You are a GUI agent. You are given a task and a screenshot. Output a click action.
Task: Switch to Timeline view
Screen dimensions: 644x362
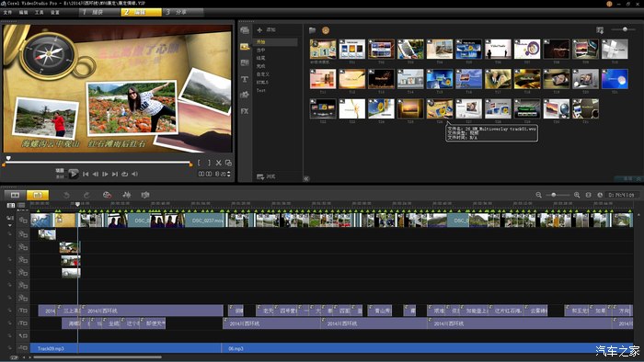pos(38,195)
